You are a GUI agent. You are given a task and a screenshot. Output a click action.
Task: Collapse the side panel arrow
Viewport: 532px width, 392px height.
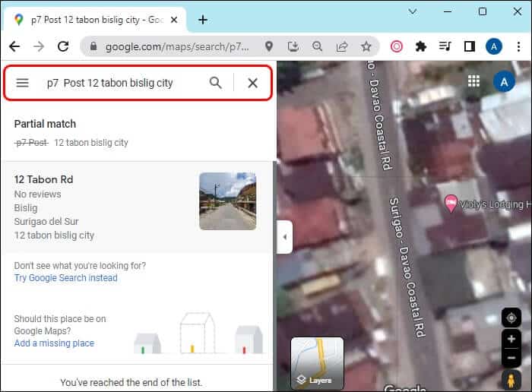click(285, 237)
